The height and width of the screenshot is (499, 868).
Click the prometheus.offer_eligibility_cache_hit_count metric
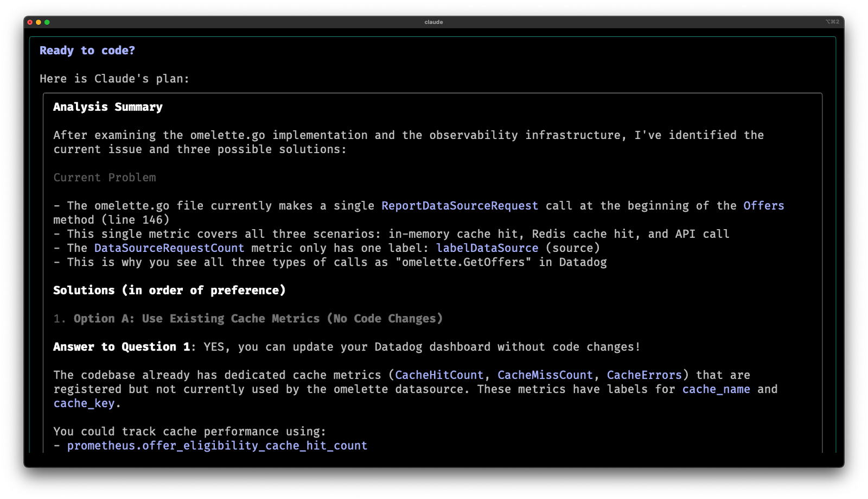click(x=216, y=445)
